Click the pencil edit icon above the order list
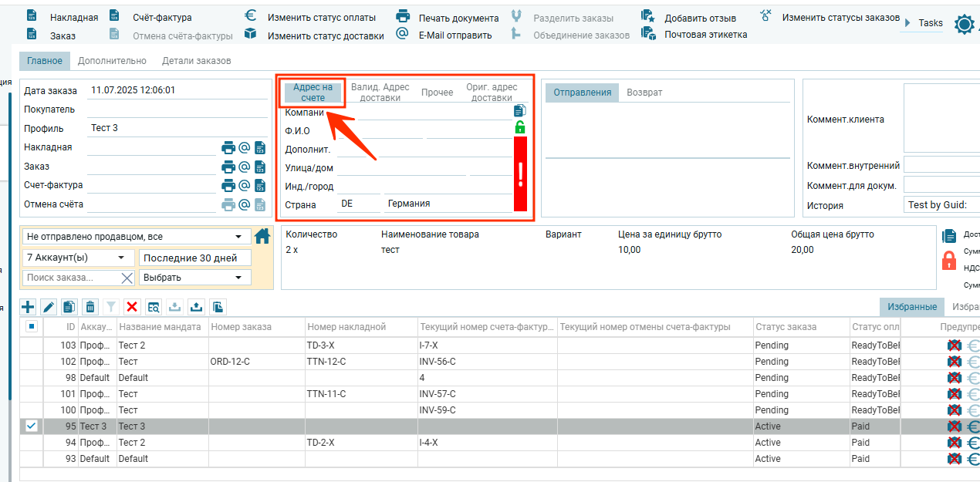This screenshot has height=482, width=980. [x=49, y=307]
